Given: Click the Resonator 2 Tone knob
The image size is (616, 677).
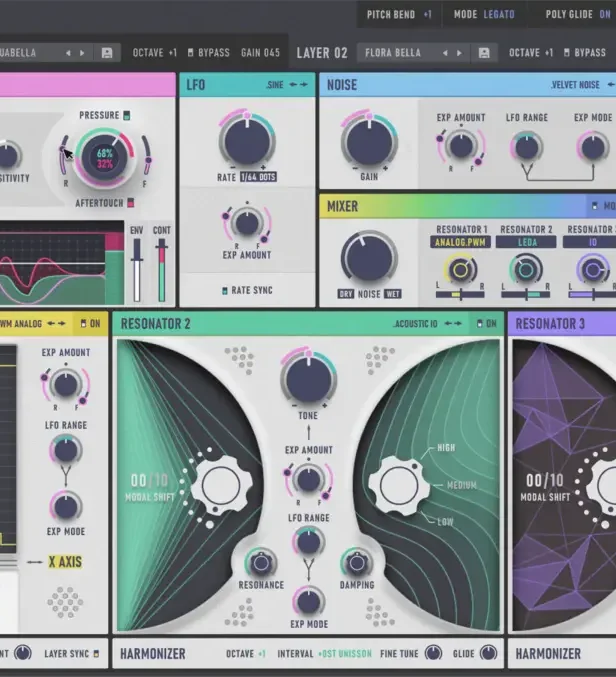Looking at the screenshot, I should 309,380.
